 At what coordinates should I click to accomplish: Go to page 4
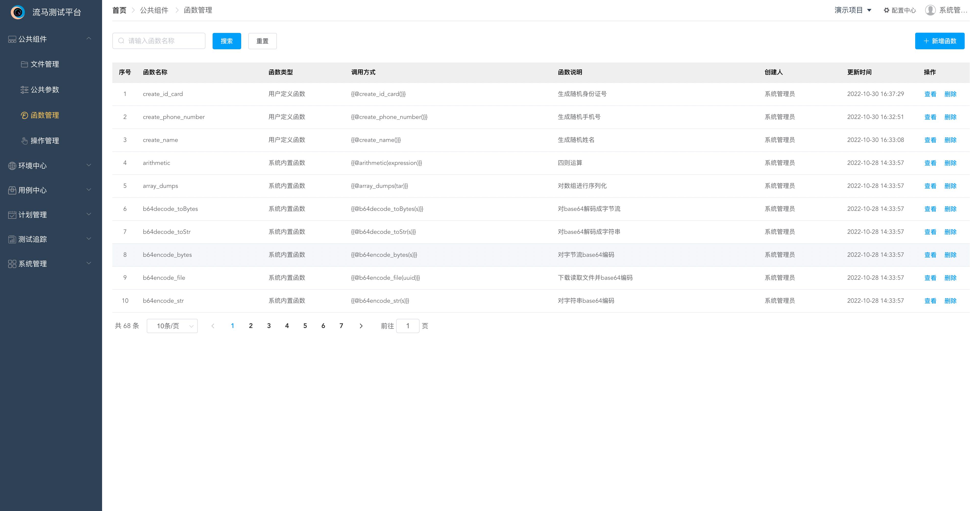pyautogui.click(x=287, y=326)
